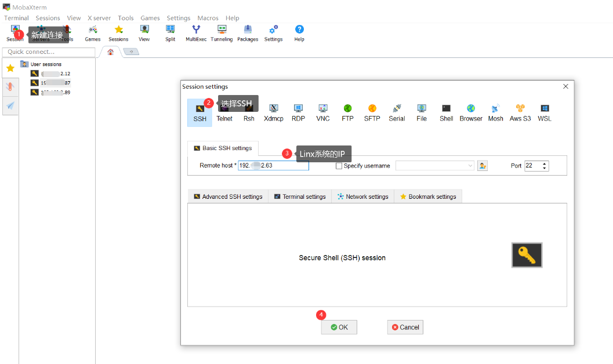The image size is (613, 364).
Task: Open the sidebar Tools tab icon
Action: (x=10, y=87)
